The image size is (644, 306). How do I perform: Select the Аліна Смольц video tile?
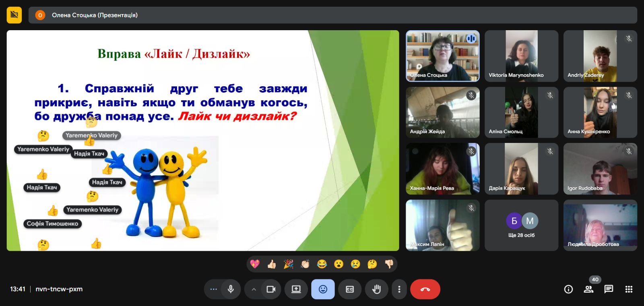pos(521,112)
